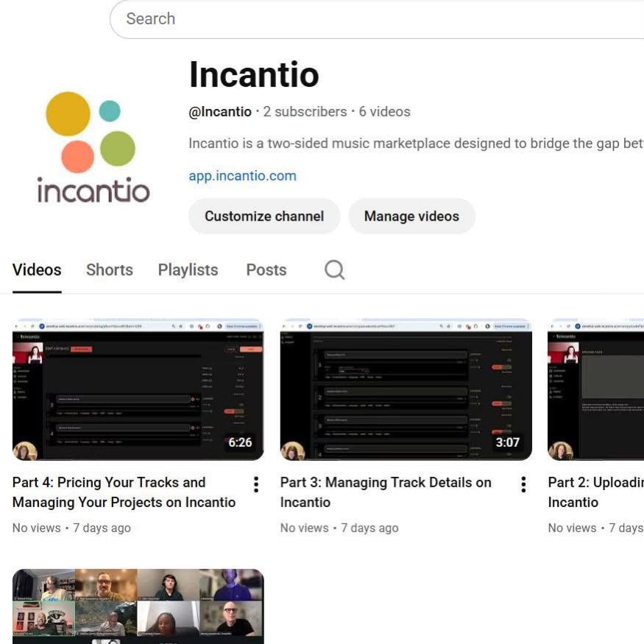
Task: Open the group meeting video thumbnail below
Action: pos(138,606)
